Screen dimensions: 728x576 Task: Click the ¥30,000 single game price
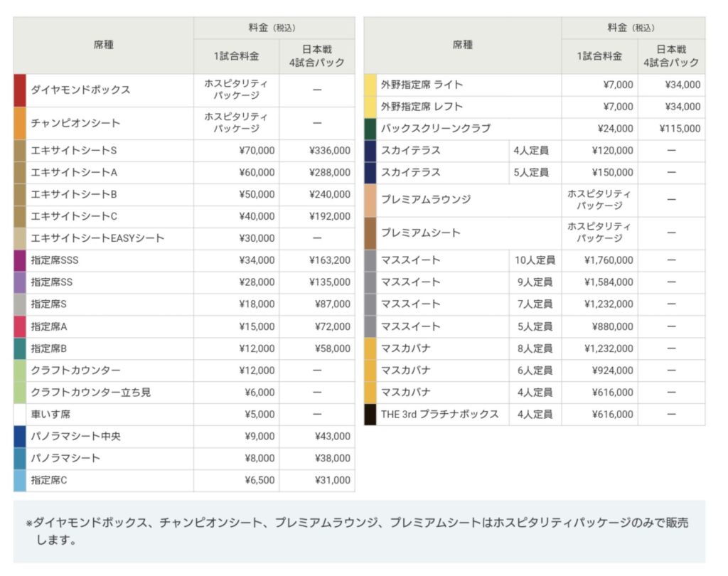(257, 238)
